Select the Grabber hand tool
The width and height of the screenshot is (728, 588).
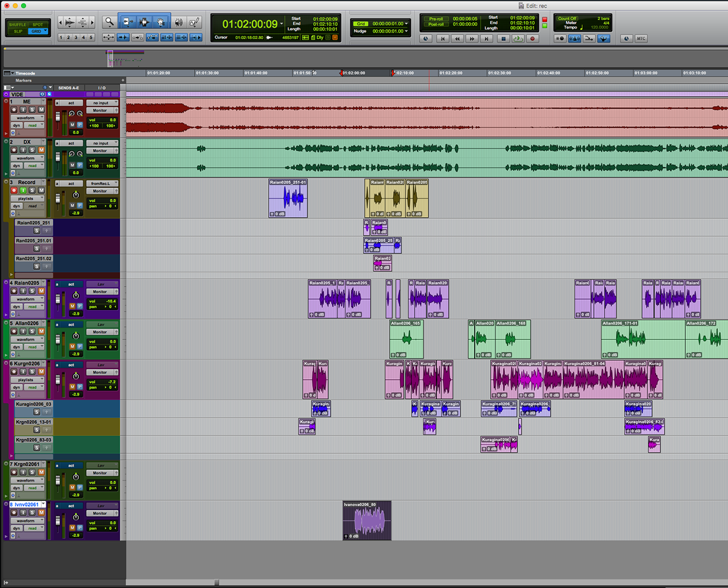coord(161,22)
